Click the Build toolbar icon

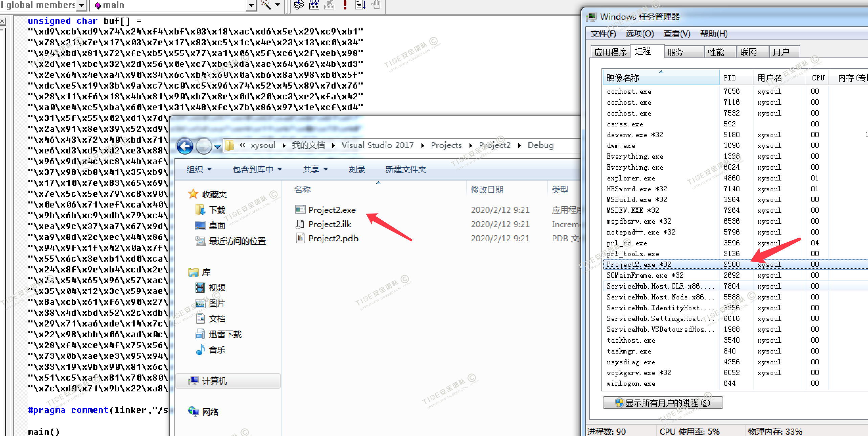[x=314, y=5]
